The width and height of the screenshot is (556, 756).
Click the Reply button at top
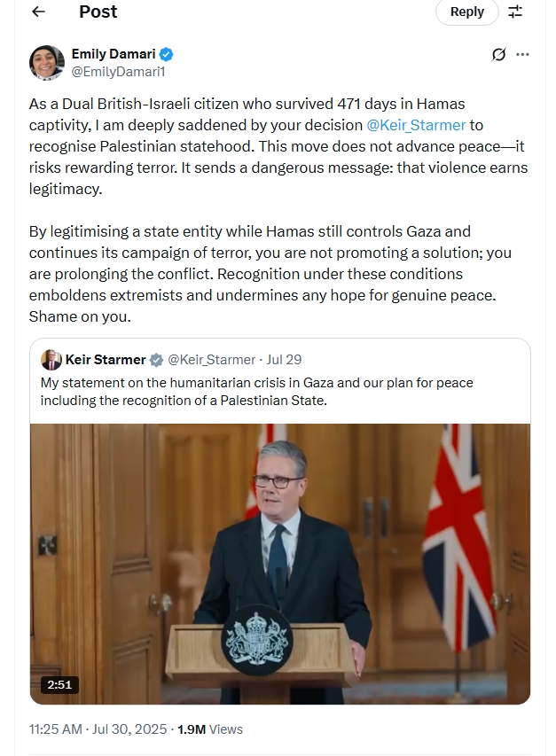click(466, 12)
